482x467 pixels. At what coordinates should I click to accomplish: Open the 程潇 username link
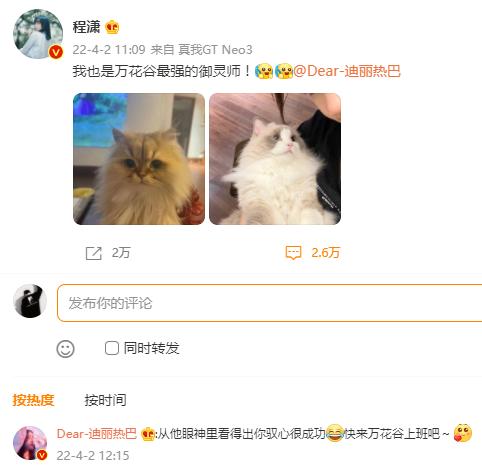[86, 27]
